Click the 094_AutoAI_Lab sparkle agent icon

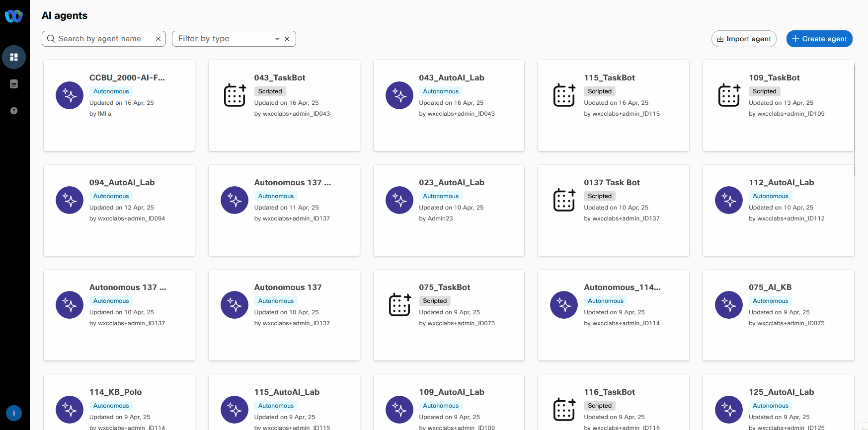pyautogui.click(x=70, y=200)
